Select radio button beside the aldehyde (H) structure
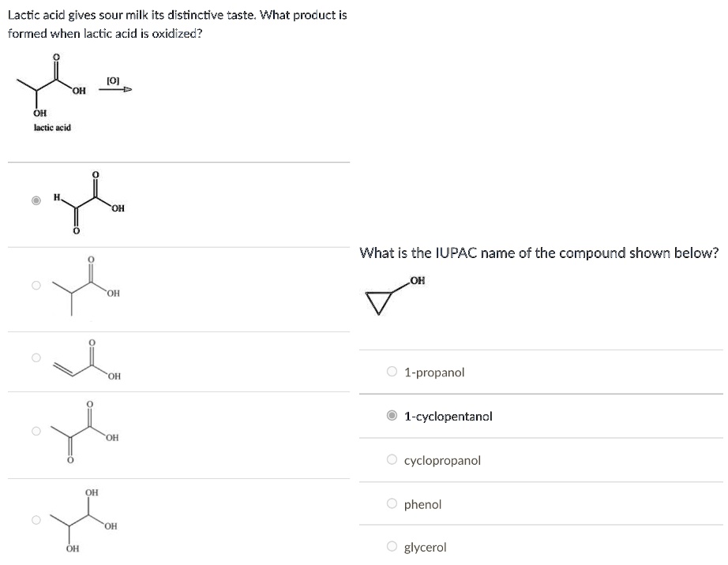The image size is (728, 565). (x=36, y=201)
